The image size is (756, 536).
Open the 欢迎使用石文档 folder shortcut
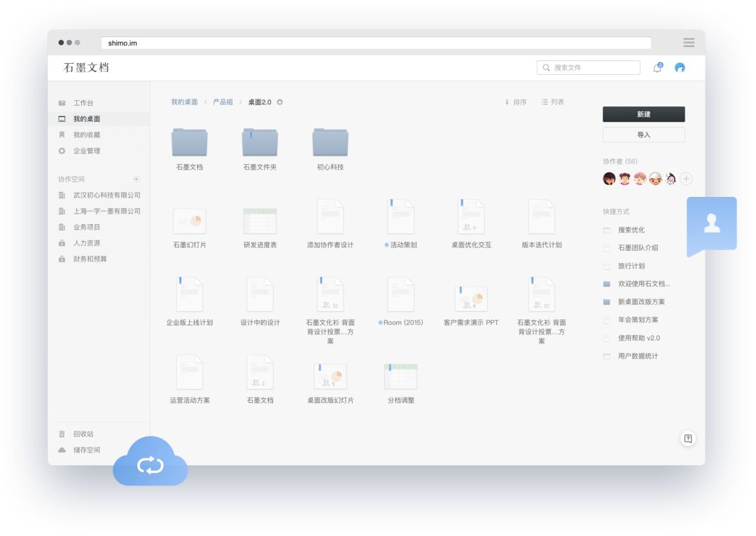636,284
